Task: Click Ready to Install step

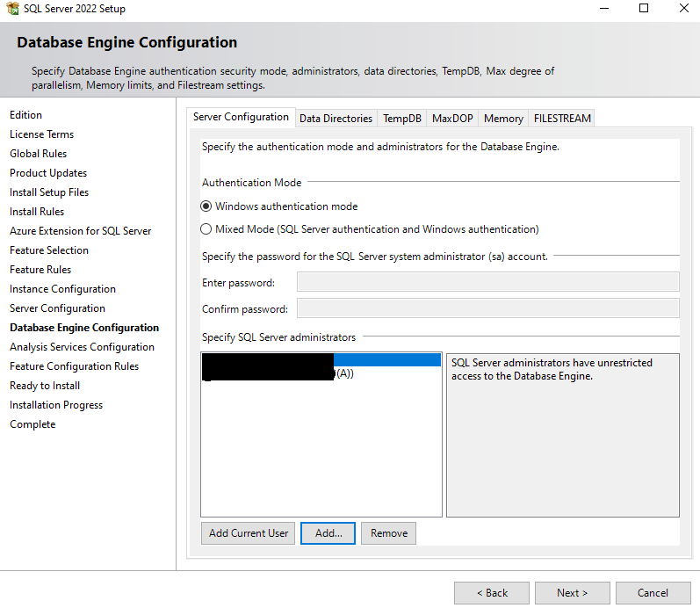Action: (45, 386)
